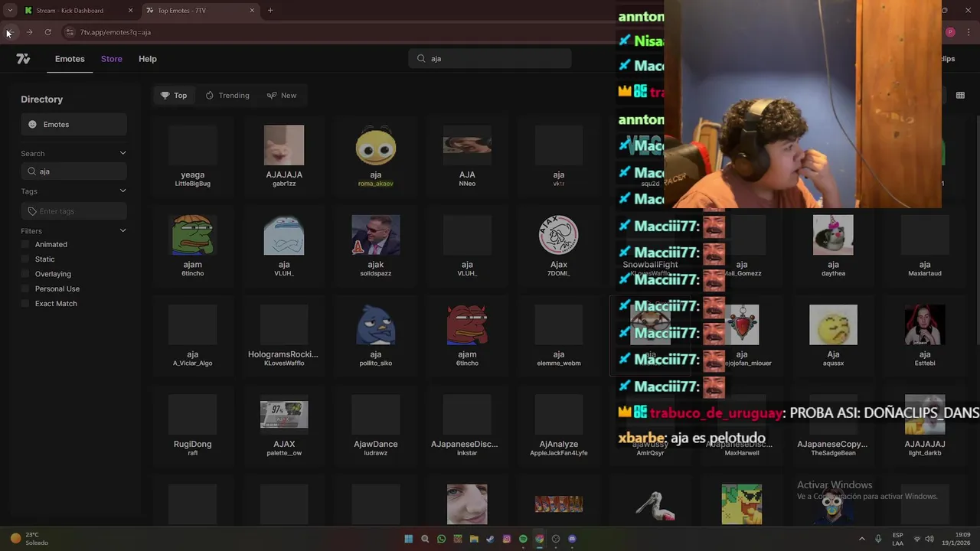This screenshot has height=551, width=980.
Task: Enable the Static filter checkbox
Action: click(x=25, y=259)
